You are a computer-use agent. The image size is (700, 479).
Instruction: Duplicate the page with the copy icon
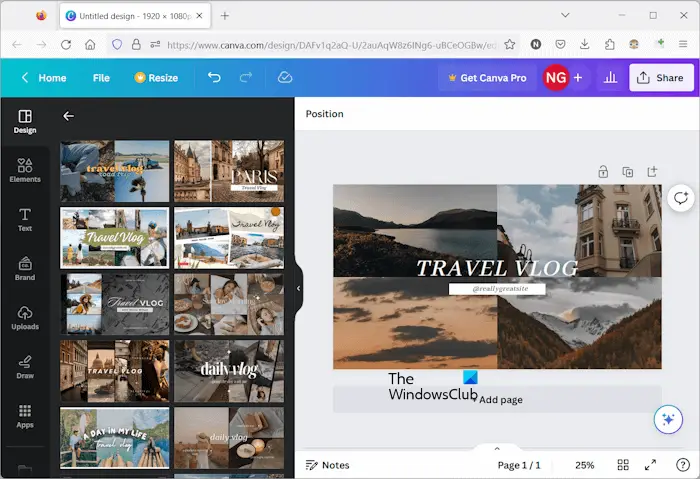tap(628, 172)
